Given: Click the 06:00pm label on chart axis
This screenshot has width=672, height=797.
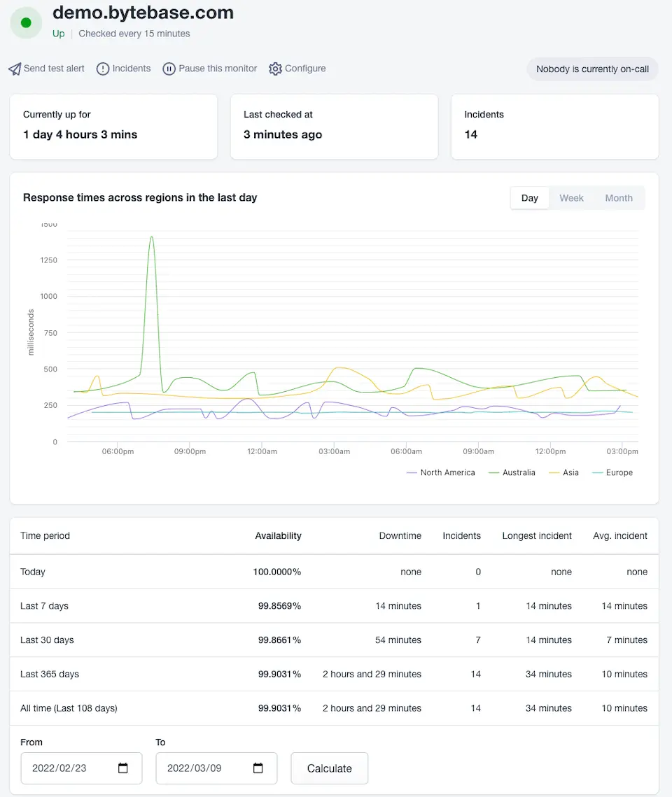Looking at the screenshot, I should click(x=118, y=451).
